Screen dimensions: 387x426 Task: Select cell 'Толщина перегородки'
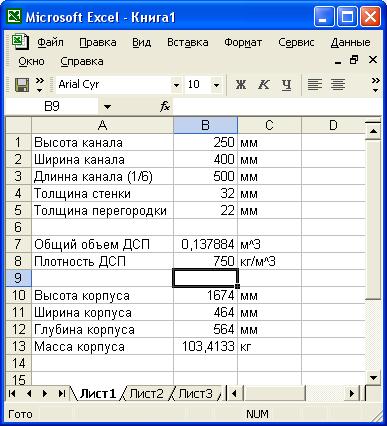tap(102, 210)
